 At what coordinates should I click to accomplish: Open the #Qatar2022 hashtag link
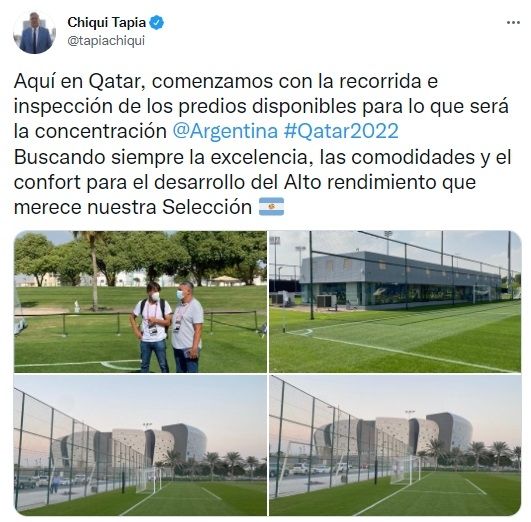pos(341,131)
